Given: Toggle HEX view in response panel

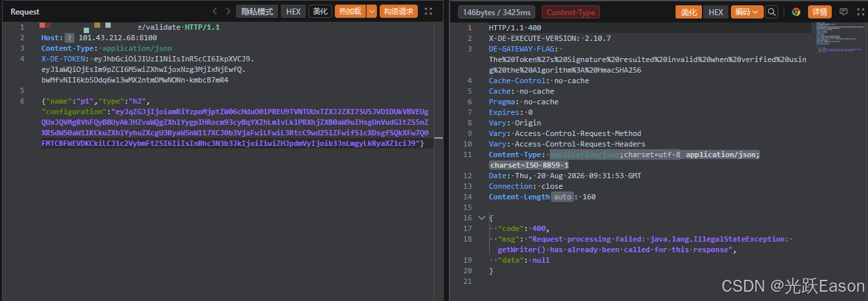Looking at the screenshot, I should 716,12.
